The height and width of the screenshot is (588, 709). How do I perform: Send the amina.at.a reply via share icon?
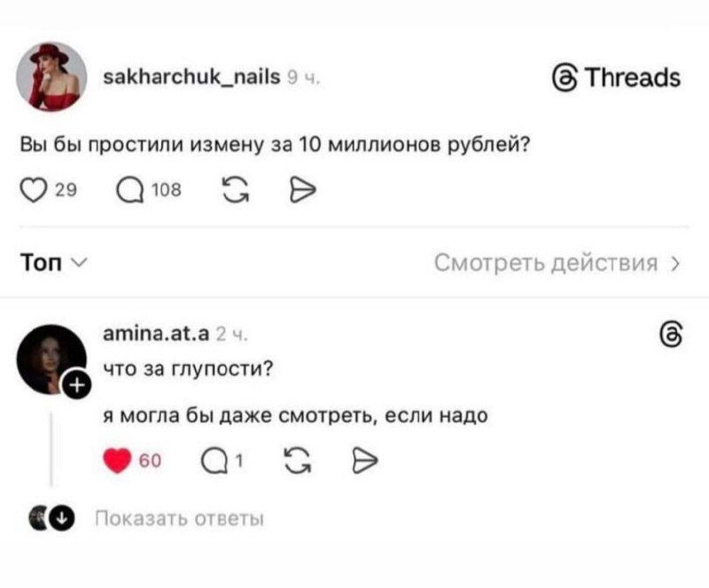(x=365, y=460)
